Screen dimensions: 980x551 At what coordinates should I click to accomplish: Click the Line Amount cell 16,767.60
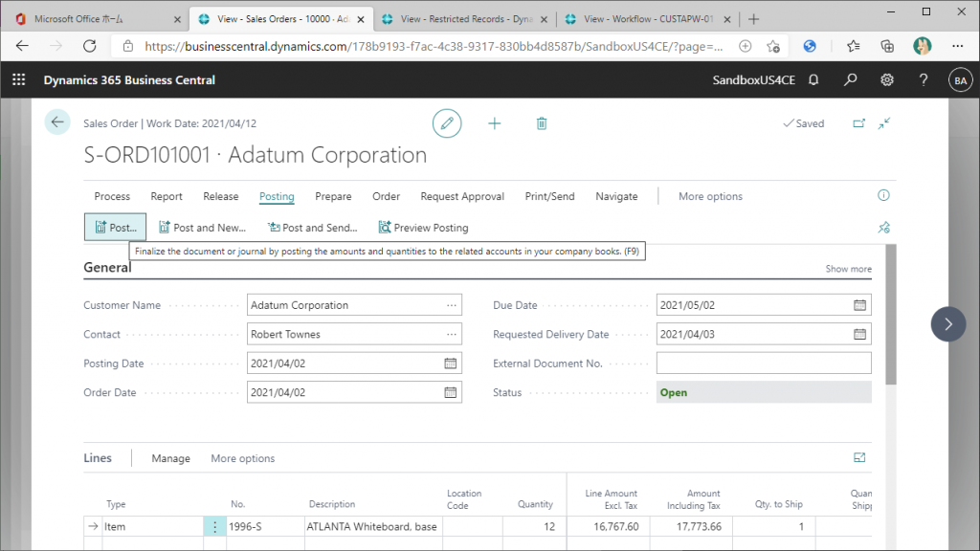coord(608,527)
